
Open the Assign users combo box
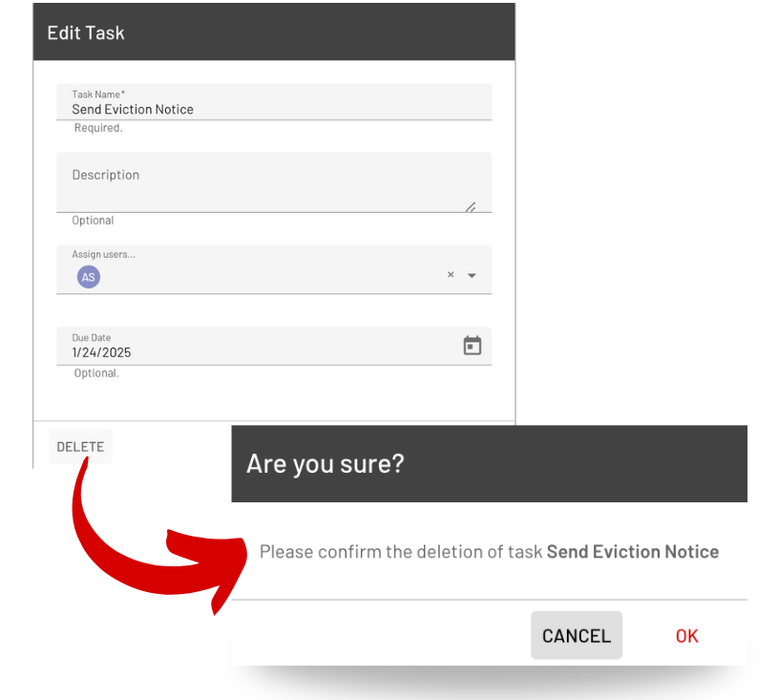click(x=274, y=269)
